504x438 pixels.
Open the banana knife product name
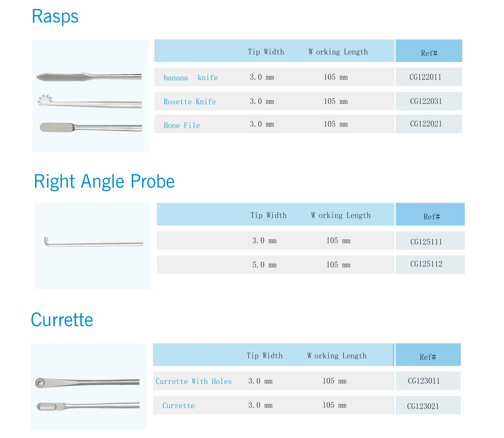191,78
